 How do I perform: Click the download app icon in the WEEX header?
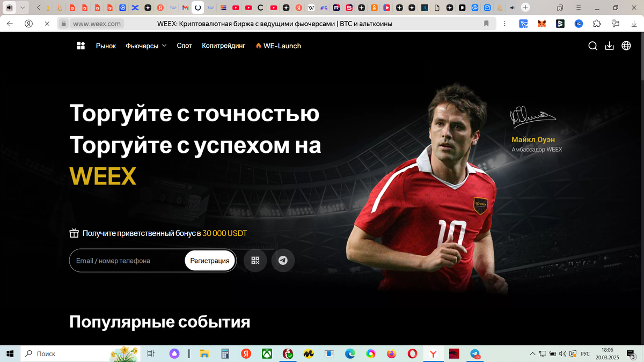(609, 46)
